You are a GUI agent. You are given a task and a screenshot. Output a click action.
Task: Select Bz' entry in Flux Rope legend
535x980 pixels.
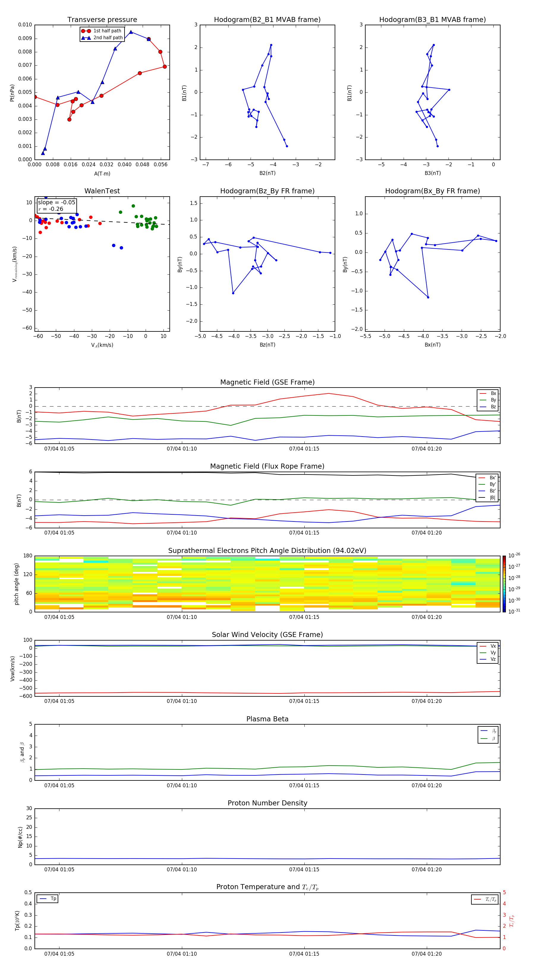coord(487,491)
